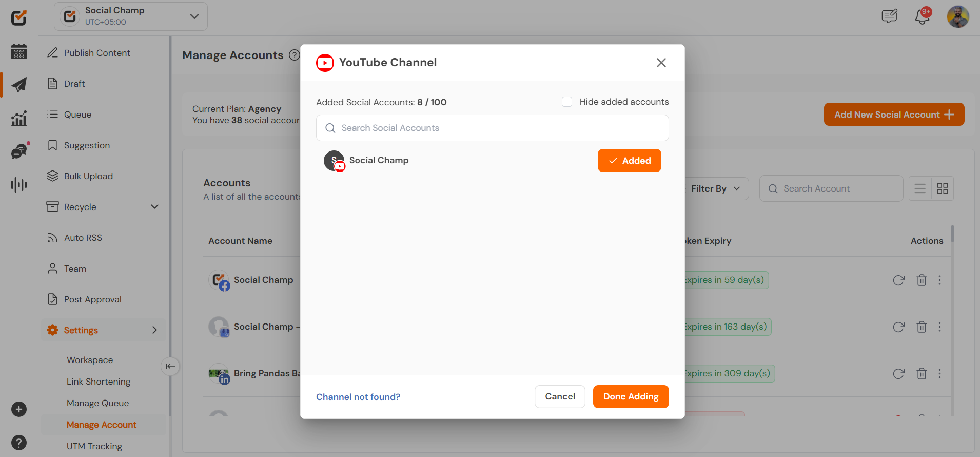Click the Social Champ YouTube channel avatar
The height and width of the screenshot is (457, 980).
click(334, 161)
